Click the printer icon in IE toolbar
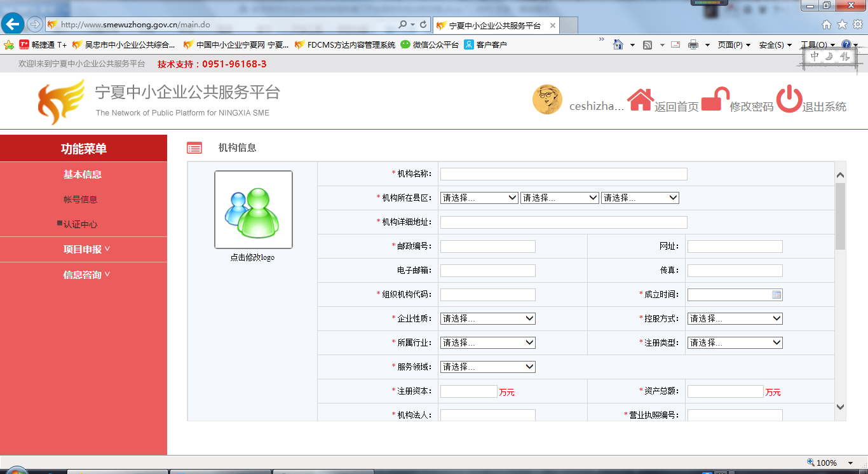 (693, 45)
